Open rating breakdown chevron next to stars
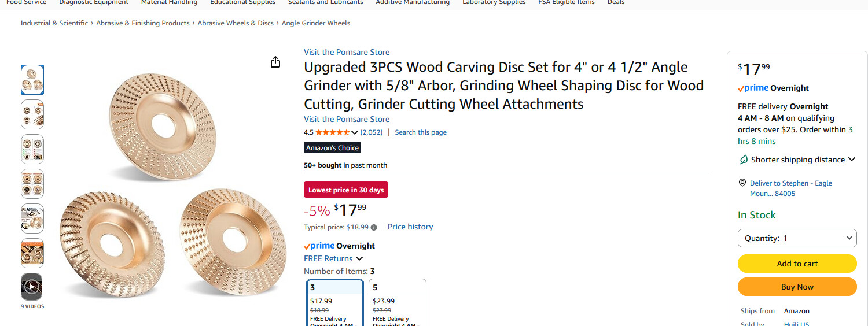Image resolution: width=868 pixels, height=326 pixels. pyautogui.click(x=355, y=132)
